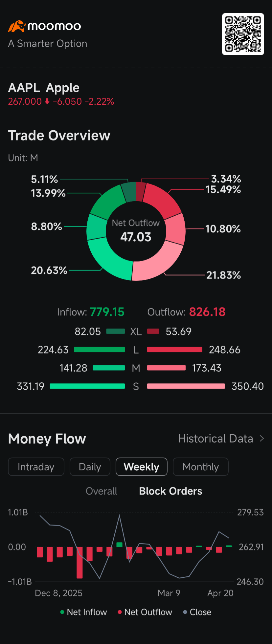
Task: Switch to the Intraday tab
Action: pos(36,467)
